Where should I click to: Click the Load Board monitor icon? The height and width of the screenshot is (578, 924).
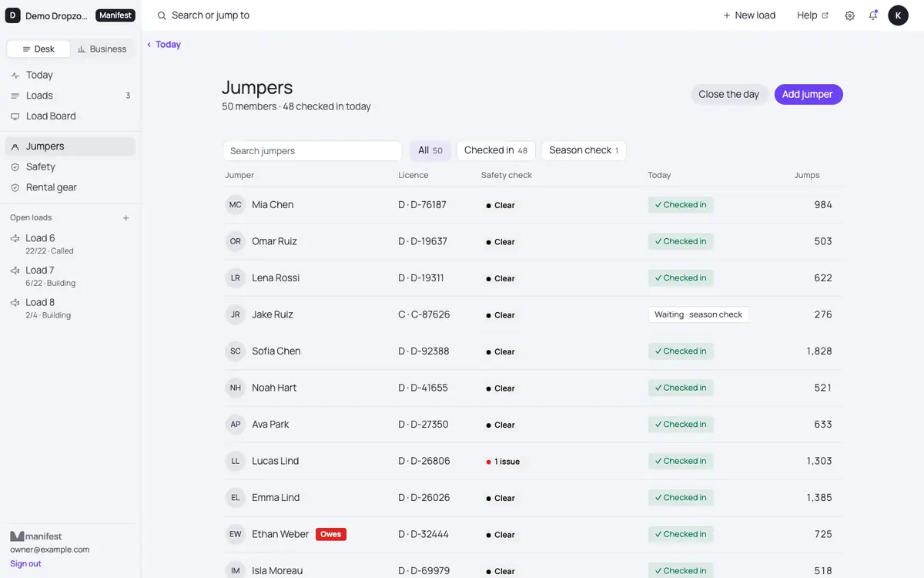pos(15,116)
